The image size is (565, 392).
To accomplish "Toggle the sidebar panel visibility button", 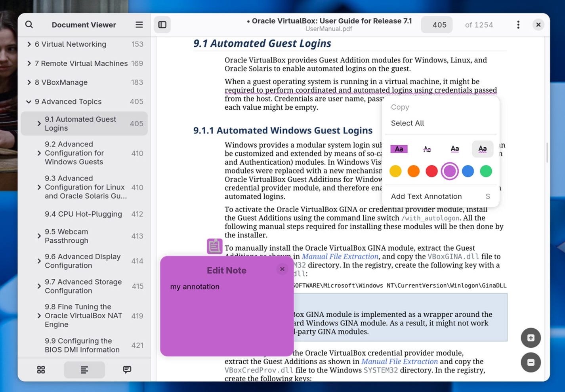I will (162, 25).
